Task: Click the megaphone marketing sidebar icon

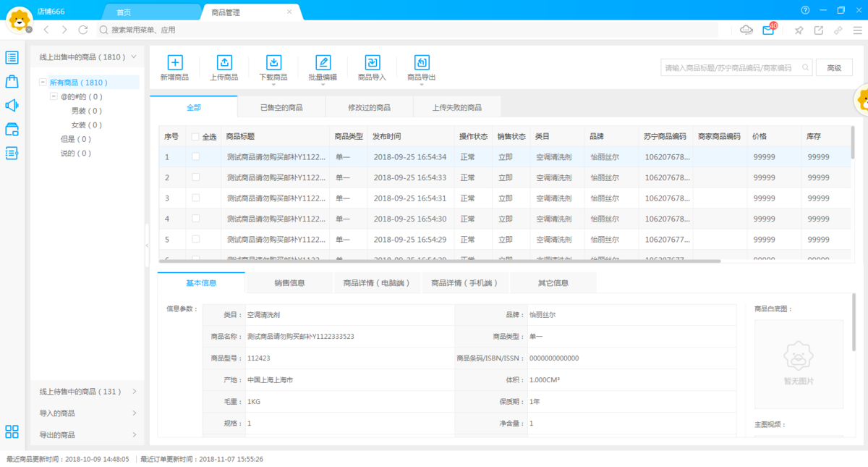Action: (12, 106)
